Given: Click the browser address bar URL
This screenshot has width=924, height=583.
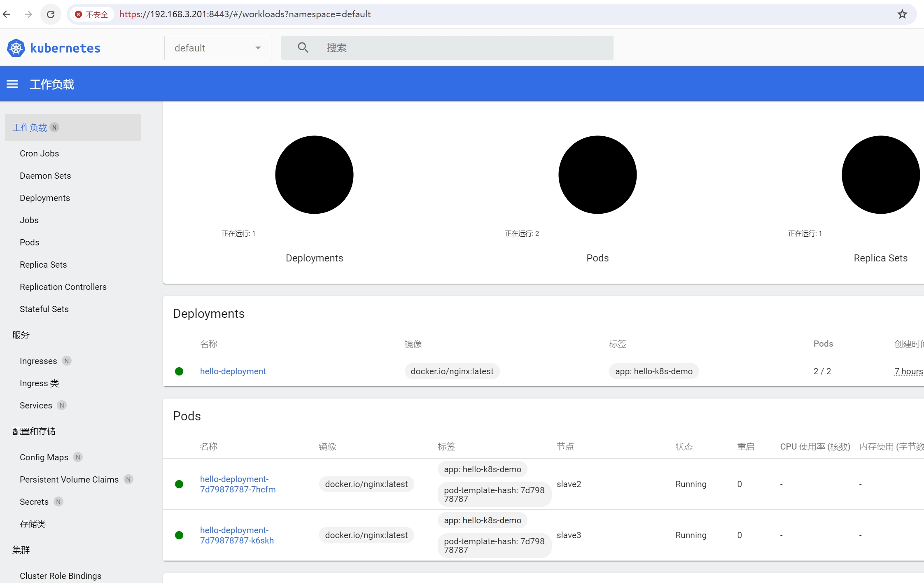Looking at the screenshot, I should tap(245, 14).
